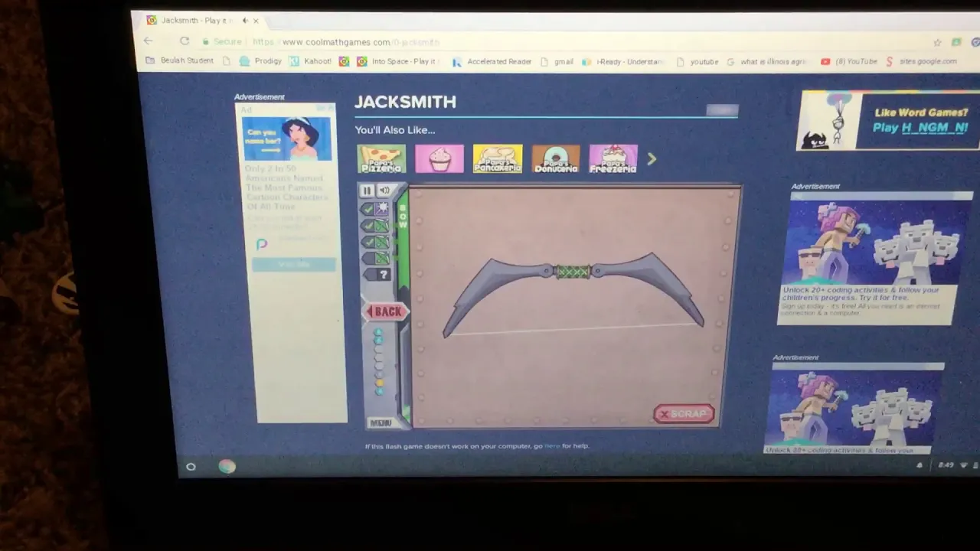Open the Kahoot! bookmark
980x551 pixels.
click(x=311, y=61)
